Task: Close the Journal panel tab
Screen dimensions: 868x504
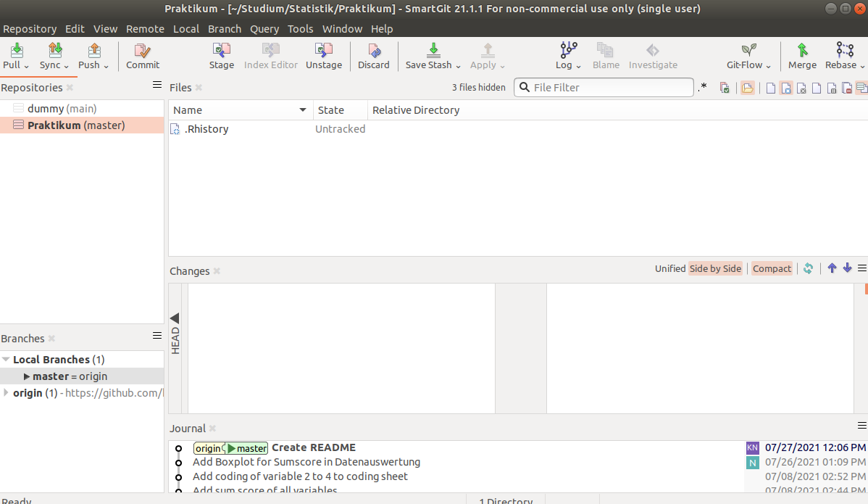Action: tap(212, 428)
